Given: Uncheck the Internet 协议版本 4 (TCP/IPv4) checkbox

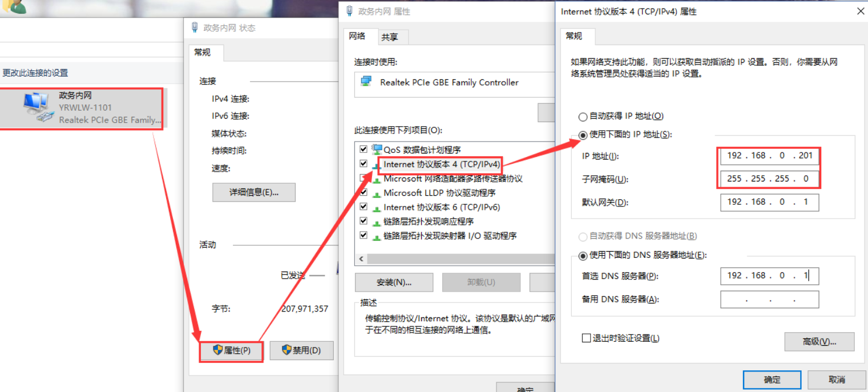Looking at the screenshot, I should coord(364,163).
